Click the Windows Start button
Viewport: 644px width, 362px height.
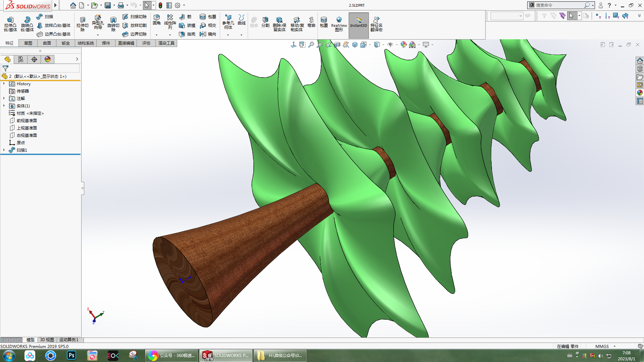(9, 356)
